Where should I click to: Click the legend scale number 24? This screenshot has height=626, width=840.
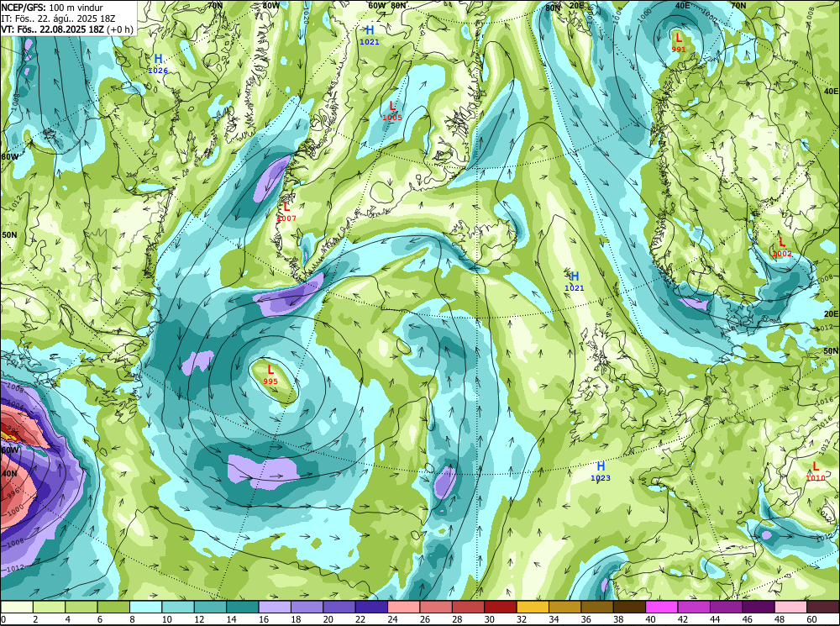pyautogui.click(x=392, y=619)
